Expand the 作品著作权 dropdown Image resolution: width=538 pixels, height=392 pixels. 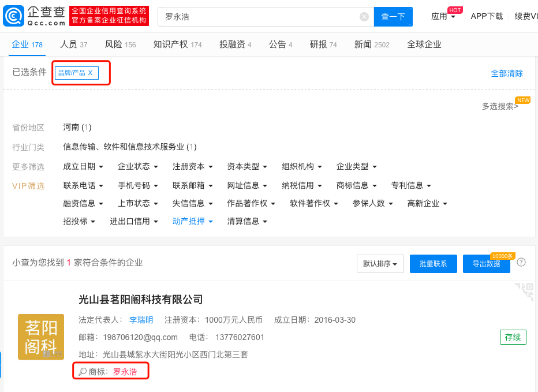(251, 203)
